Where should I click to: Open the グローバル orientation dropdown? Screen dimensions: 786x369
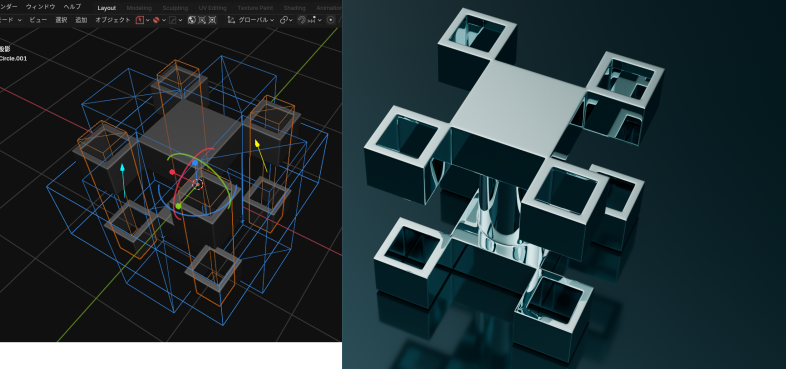coord(256,20)
